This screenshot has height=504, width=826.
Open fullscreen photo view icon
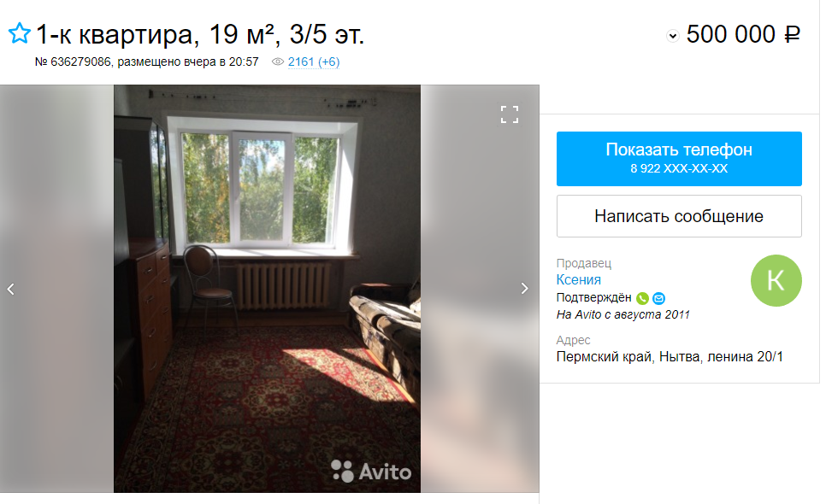(509, 114)
